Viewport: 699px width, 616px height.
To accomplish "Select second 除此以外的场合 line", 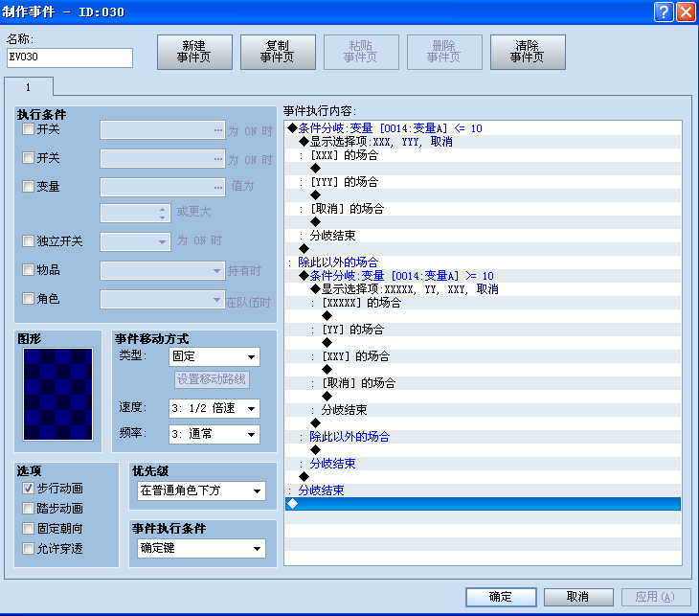I will [483, 437].
